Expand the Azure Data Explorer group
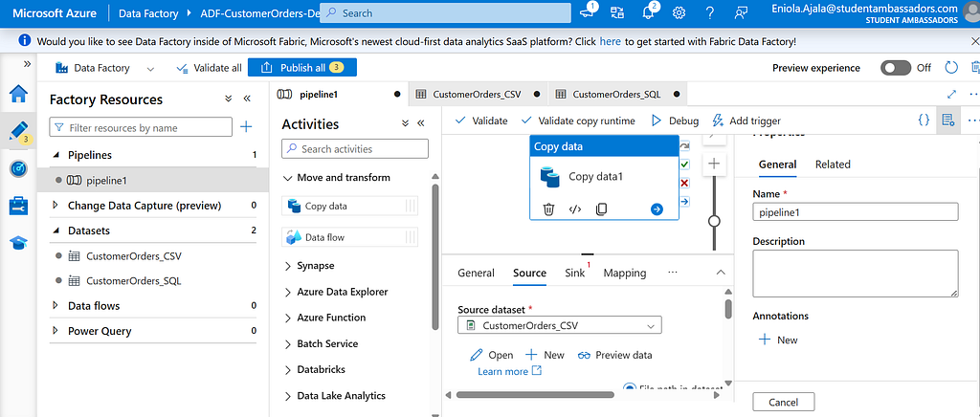 tap(287, 292)
